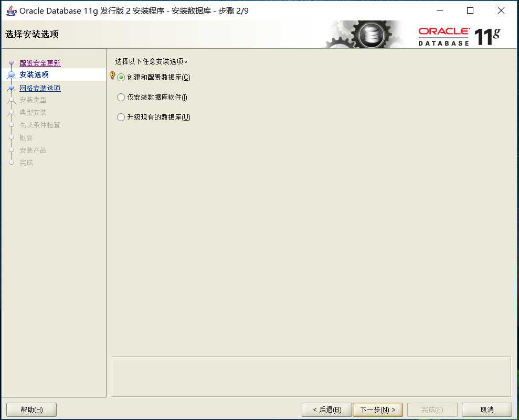Go to the 网格安装选项 step link

pos(40,88)
